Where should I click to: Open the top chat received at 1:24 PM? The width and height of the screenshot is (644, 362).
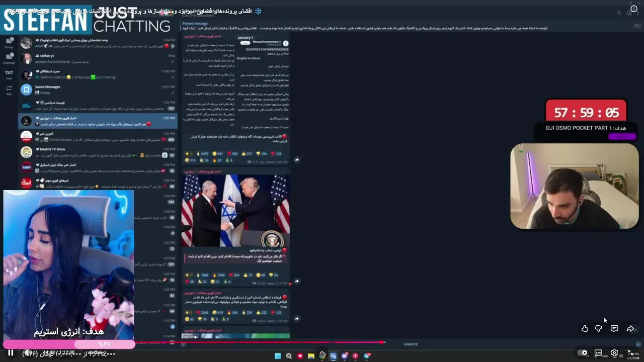coord(98,43)
